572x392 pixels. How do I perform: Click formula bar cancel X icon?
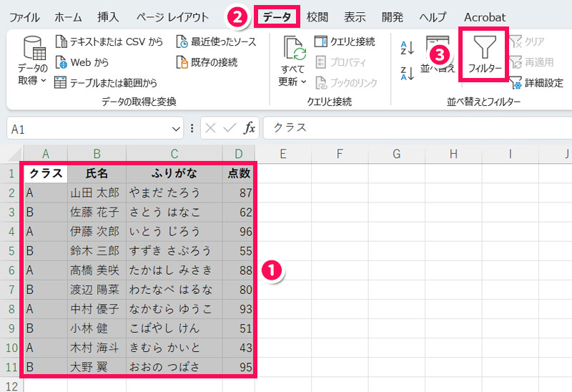210,128
